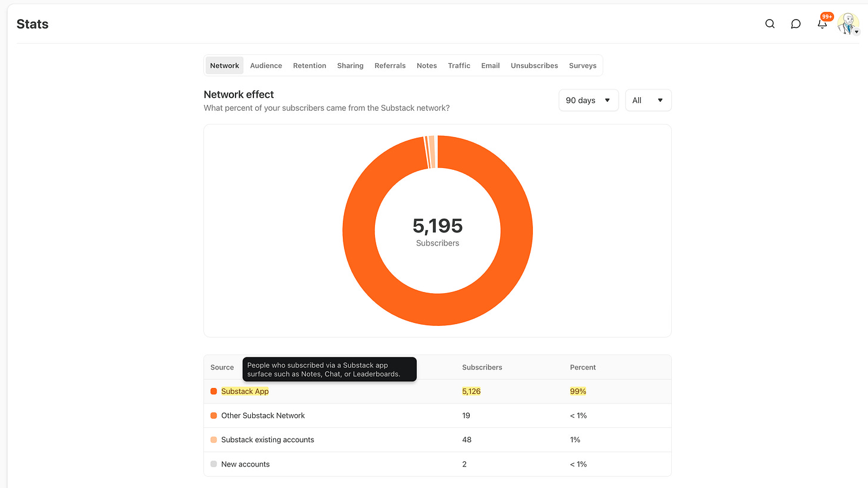Image resolution: width=868 pixels, height=488 pixels.
Task: Click the gray New accounts legend dot
Action: pos(213,464)
